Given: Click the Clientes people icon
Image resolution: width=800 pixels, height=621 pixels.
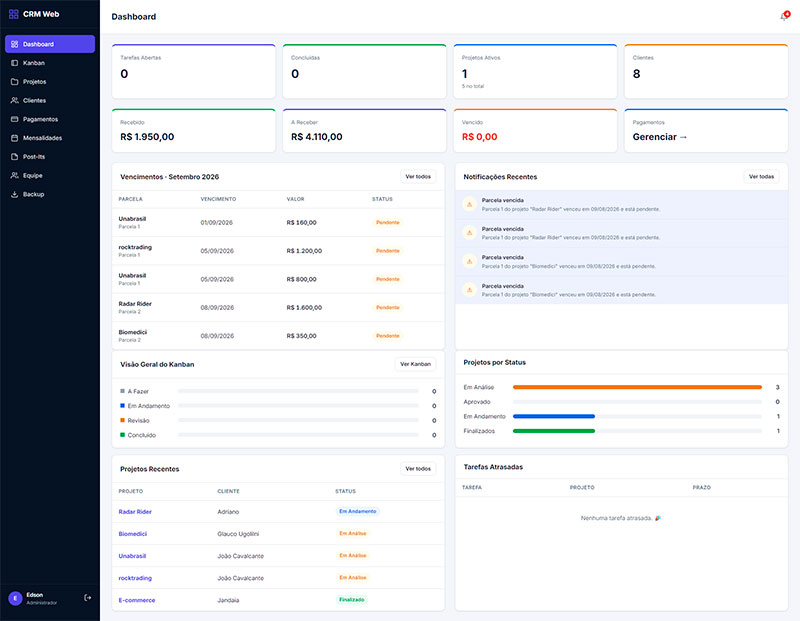Looking at the screenshot, I should 14,101.
